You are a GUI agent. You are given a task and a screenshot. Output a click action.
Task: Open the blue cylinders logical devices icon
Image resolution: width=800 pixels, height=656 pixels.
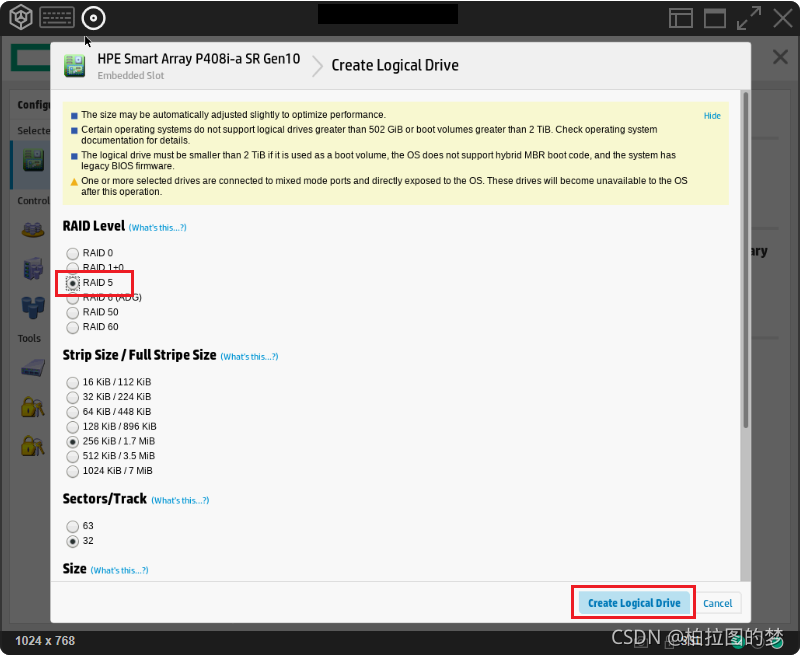click(x=33, y=308)
